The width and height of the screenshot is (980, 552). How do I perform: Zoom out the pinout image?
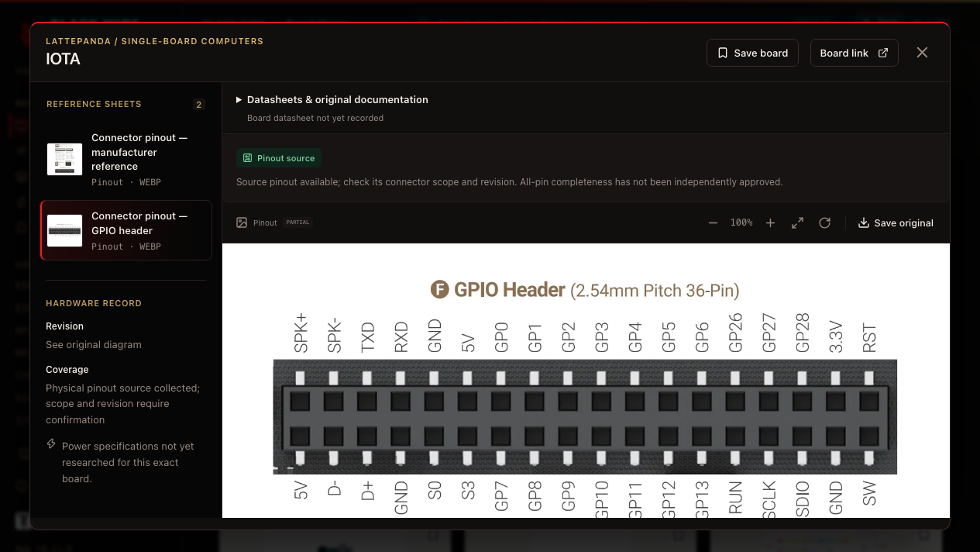point(713,223)
